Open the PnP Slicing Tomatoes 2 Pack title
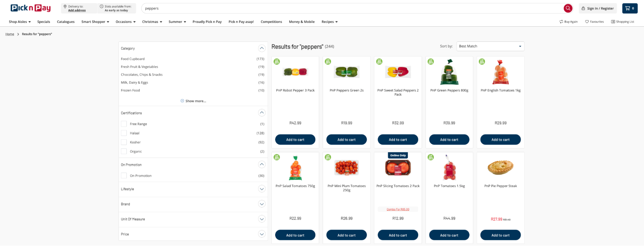Viewport: 644px width, 246px height. tap(398, 186)
